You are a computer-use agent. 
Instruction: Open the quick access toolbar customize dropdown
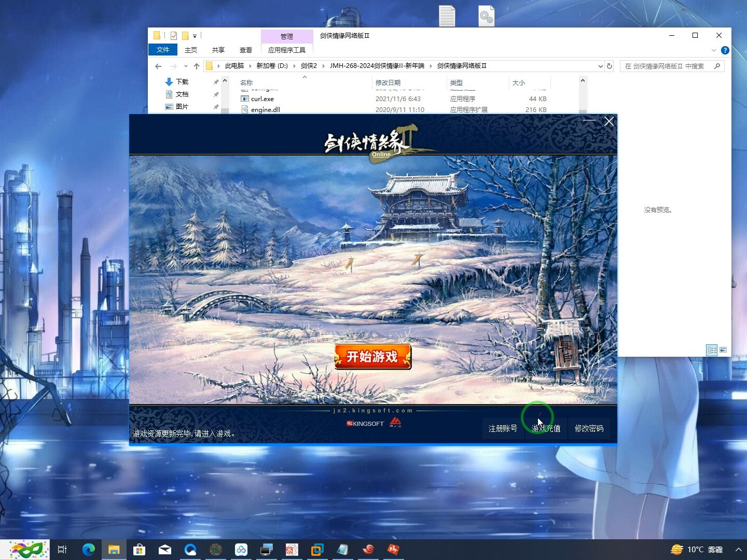195,36
